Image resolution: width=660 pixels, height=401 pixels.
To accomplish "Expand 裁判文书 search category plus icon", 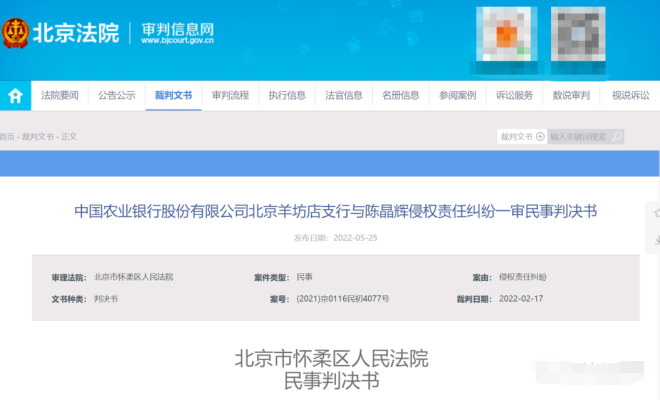I will point(540,136).
